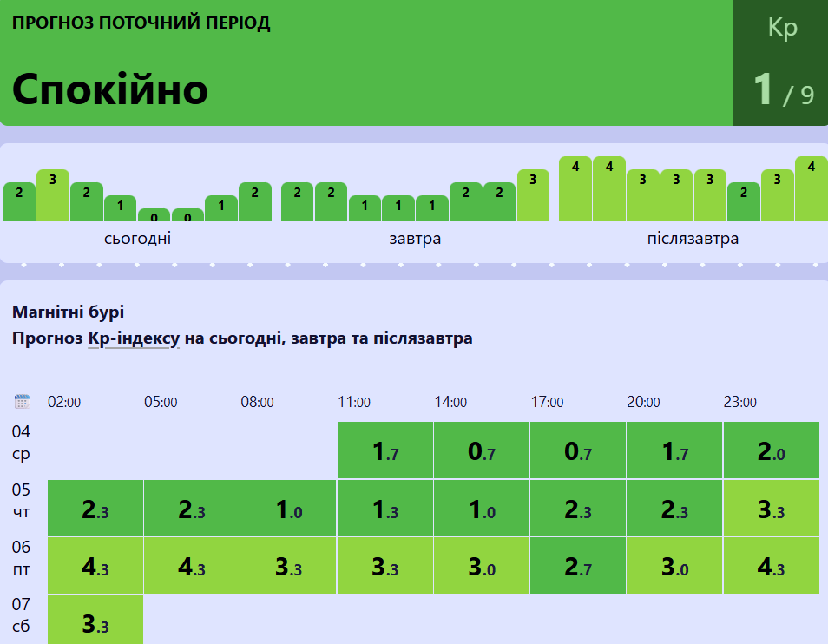Click the bar valued 2 in післязавтра chart
The height and width of the screenshot is (644, 828).
[744, 202]
